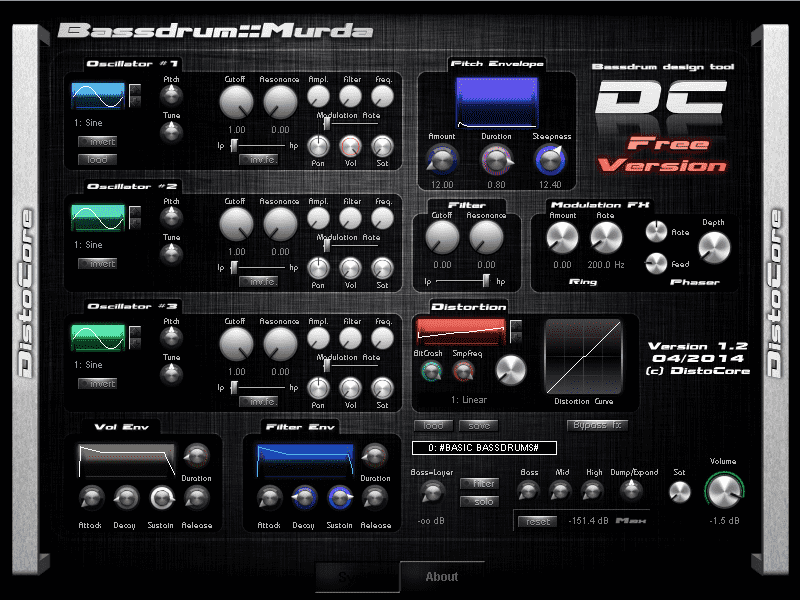The width and height of the screenshot is (800, 600).
Task: Click the Oscillator #2 Pan knob
Action: coord(318,268)
